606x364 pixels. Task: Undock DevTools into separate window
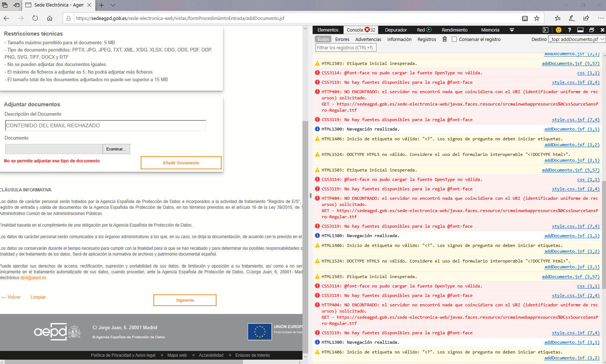point(591,30)
